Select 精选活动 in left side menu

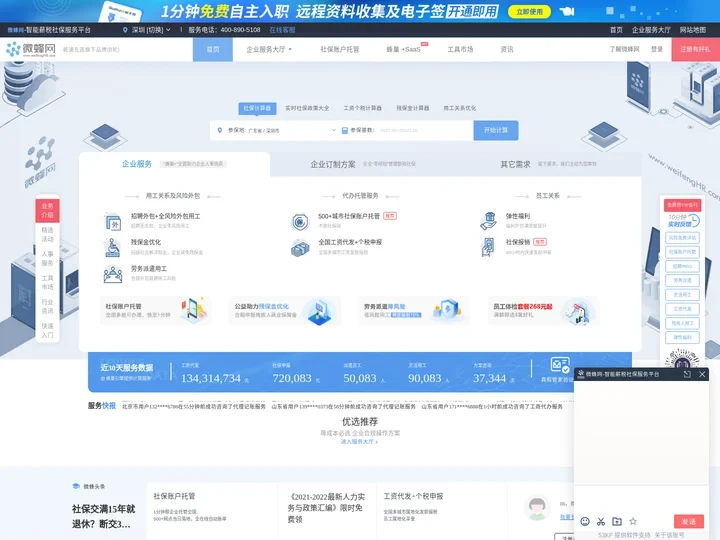(47, 234)
